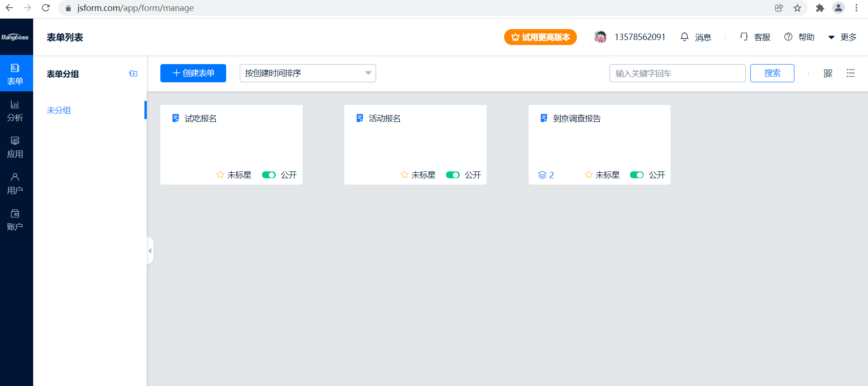Open the 按创建时间排序 sort dropdown

[308, 73]
